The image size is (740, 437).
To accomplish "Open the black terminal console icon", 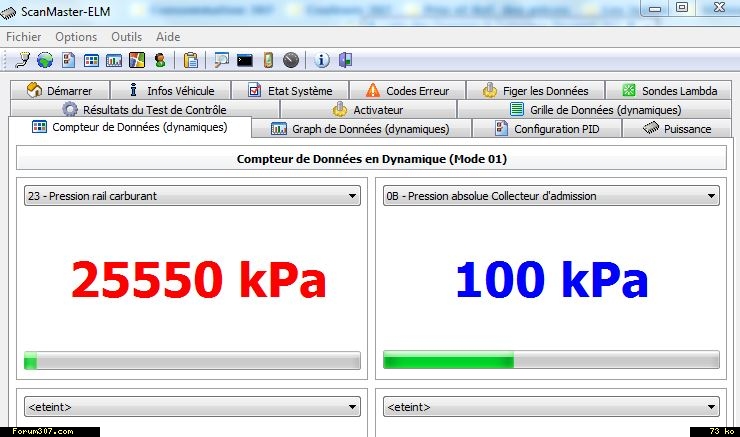I will tap(244, 60).
